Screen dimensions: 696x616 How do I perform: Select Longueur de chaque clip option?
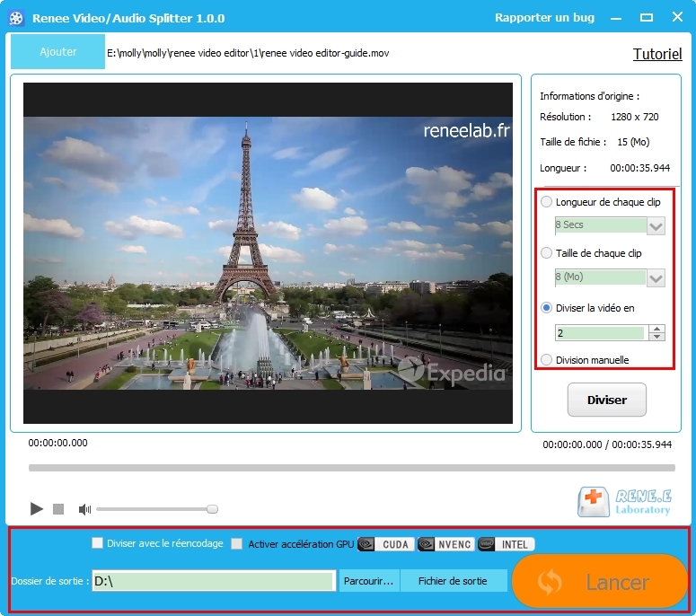click(547, 203)
